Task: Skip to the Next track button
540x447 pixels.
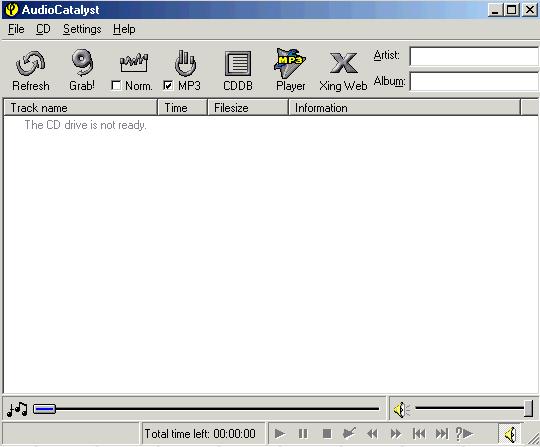Action: pos(442,434)
